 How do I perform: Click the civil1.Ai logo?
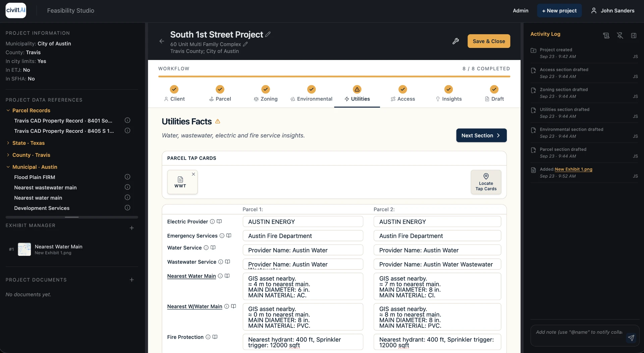pos(16,10)
